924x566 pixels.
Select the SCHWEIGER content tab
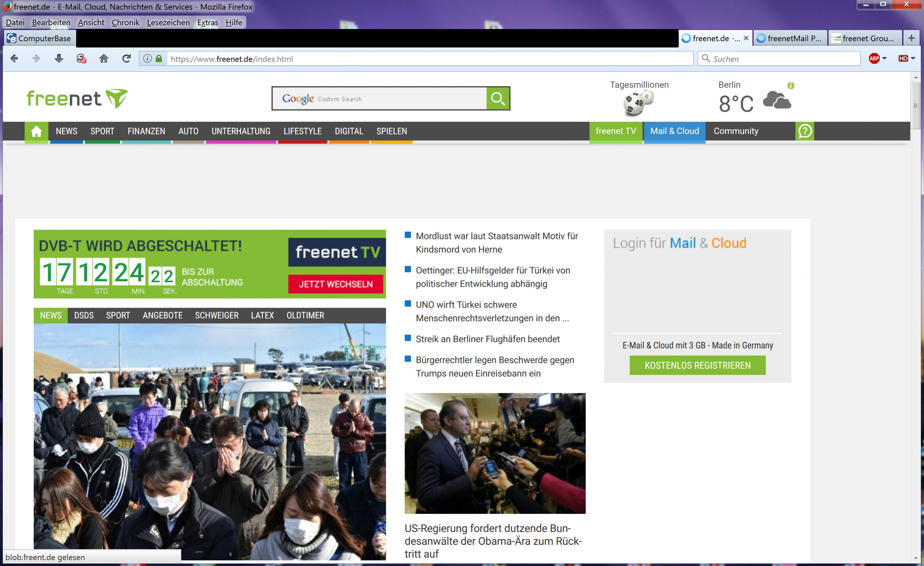coord(217,316)
